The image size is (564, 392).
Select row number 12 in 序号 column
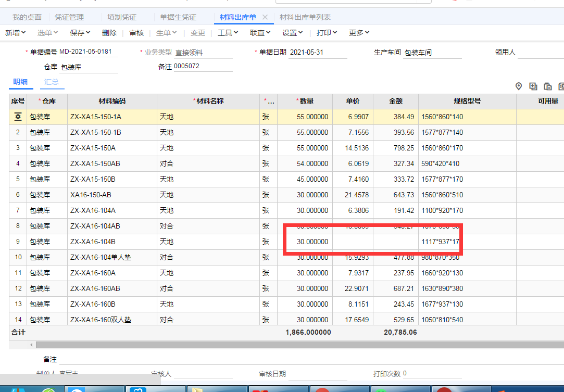18,288
